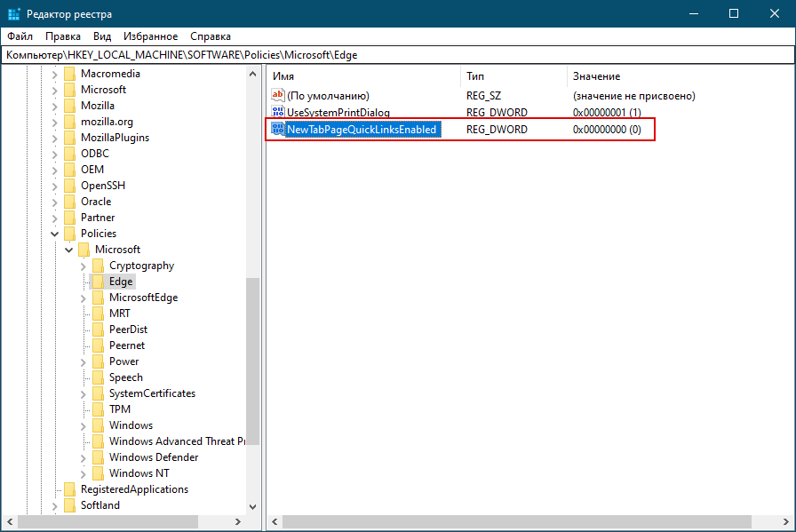796x532 pixels.
Task: Select the NewTabPageQuickLinksEnabled value name
Action: pos(362,130)
